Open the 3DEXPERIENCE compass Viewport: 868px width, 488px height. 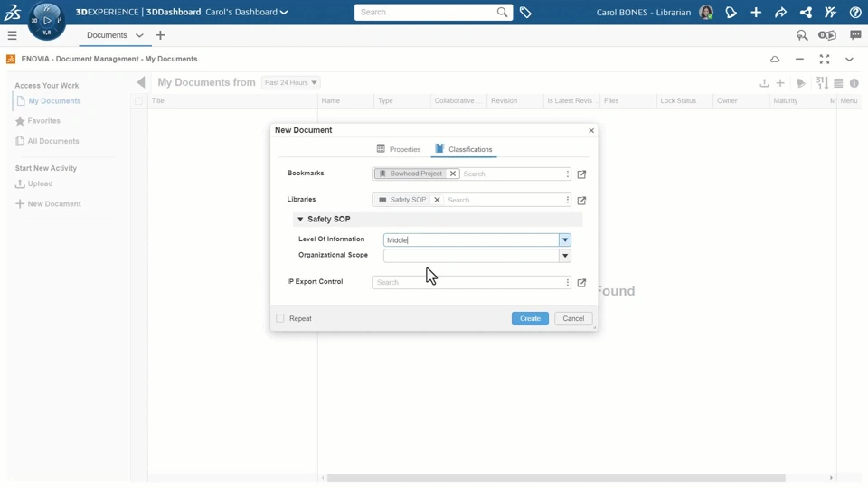(46, 21)
